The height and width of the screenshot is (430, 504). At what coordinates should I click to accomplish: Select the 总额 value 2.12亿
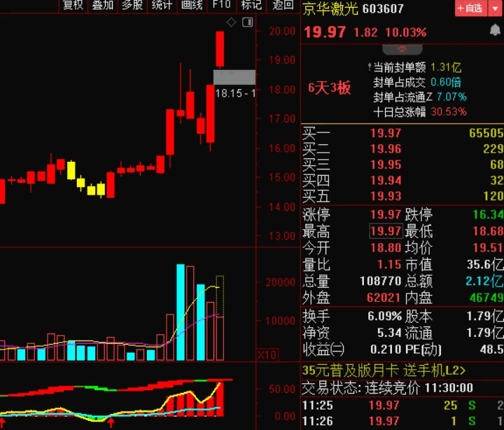click(484, 281)
